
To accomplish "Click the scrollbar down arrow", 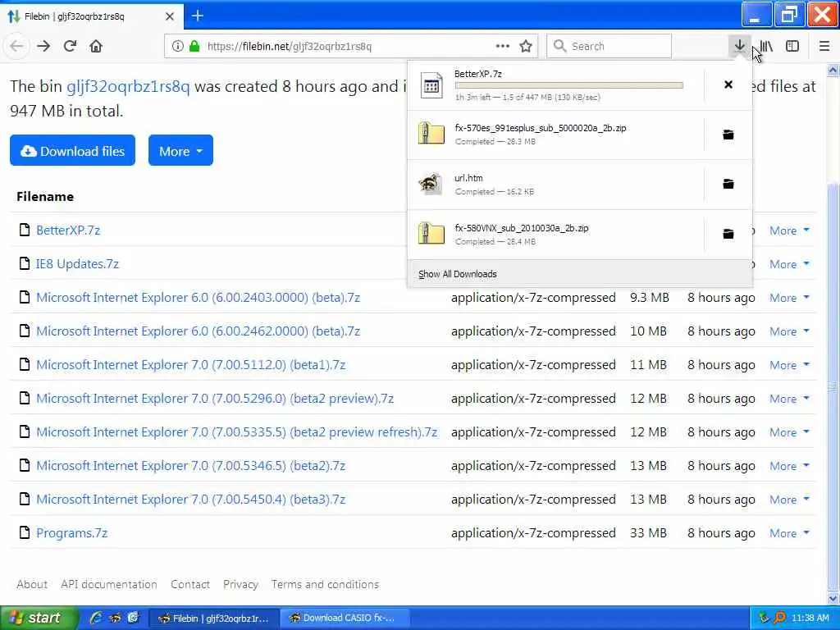I will pyautogui.click(x=833, y=598).
